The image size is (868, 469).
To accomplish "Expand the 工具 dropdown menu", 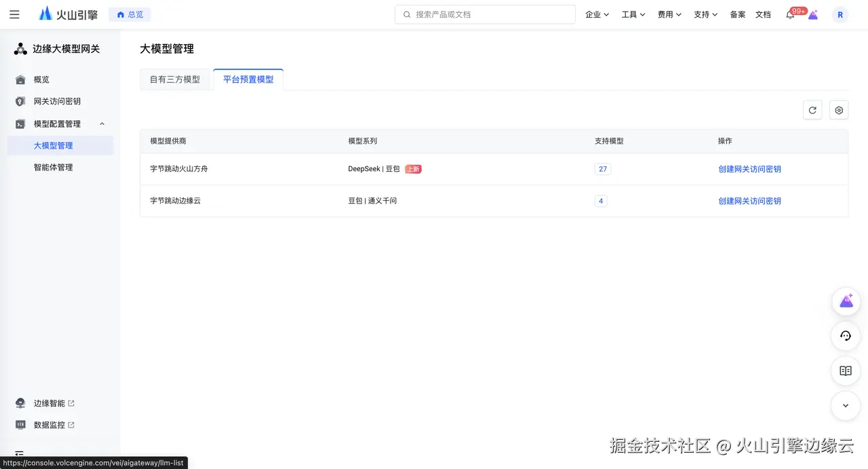I will pos(633,14).
